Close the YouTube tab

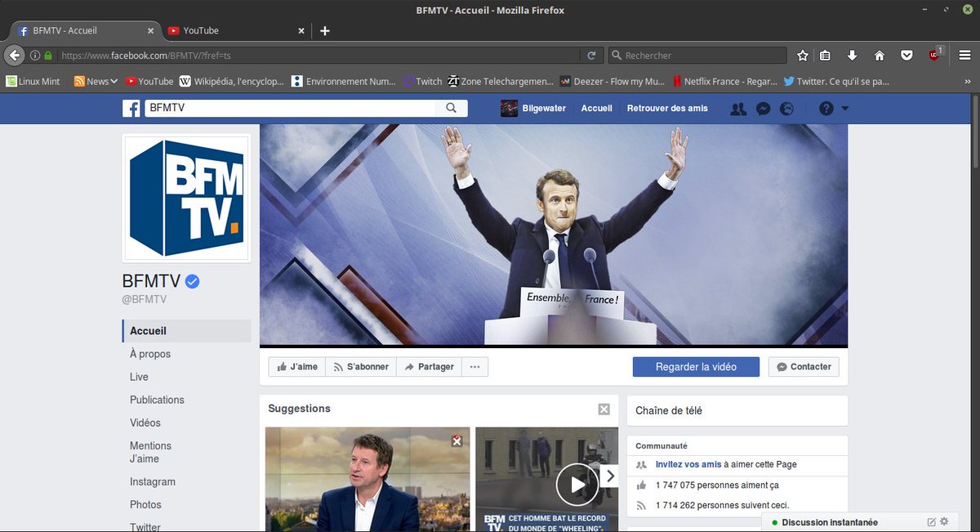[x=301, y=30]
